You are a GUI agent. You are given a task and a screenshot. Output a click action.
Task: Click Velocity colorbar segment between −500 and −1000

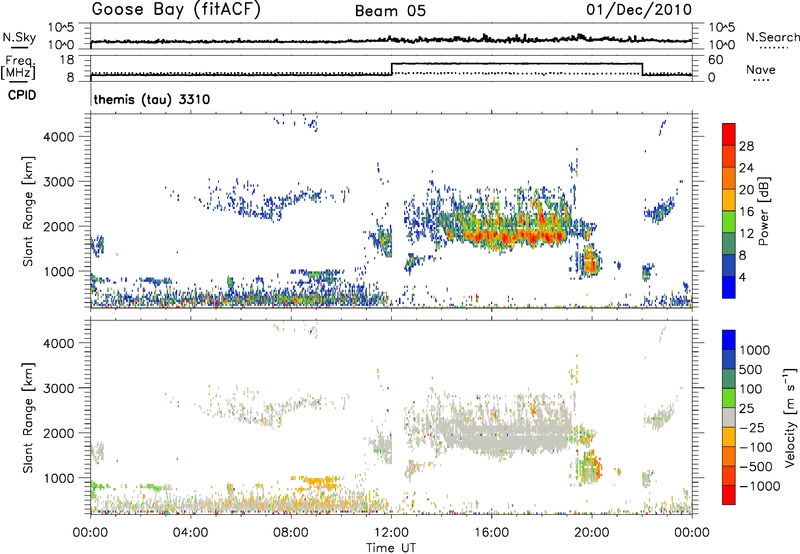pos(729,475)
